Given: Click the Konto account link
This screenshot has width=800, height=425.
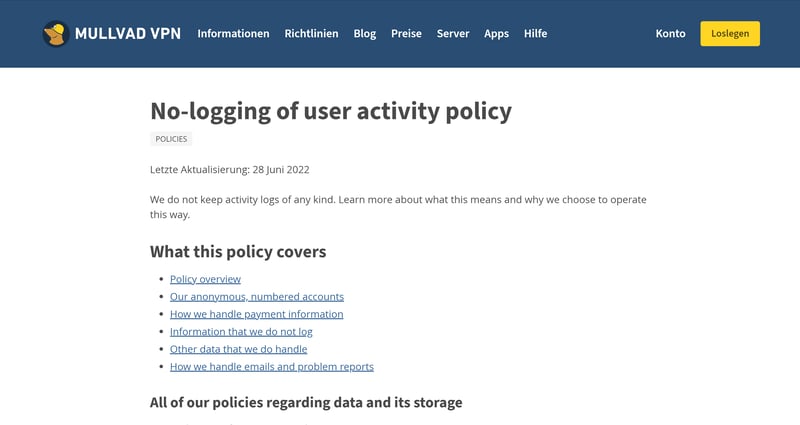Looking at the screenshot, I should pyautogui.click(x=670, y=33).
